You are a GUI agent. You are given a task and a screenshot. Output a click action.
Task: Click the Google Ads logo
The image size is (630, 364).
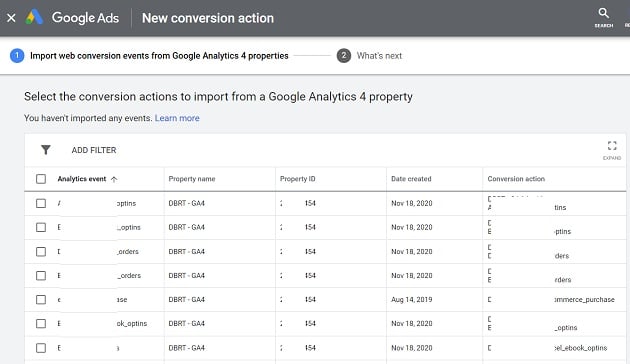(x=34, y=17)
